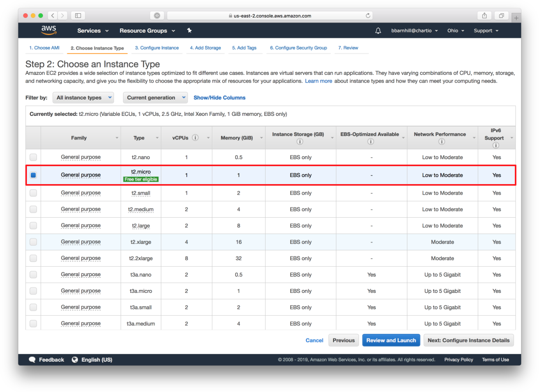Uncheck the t2.micro row checkbox
Screen dimensions: 539x392
[33, 175]
